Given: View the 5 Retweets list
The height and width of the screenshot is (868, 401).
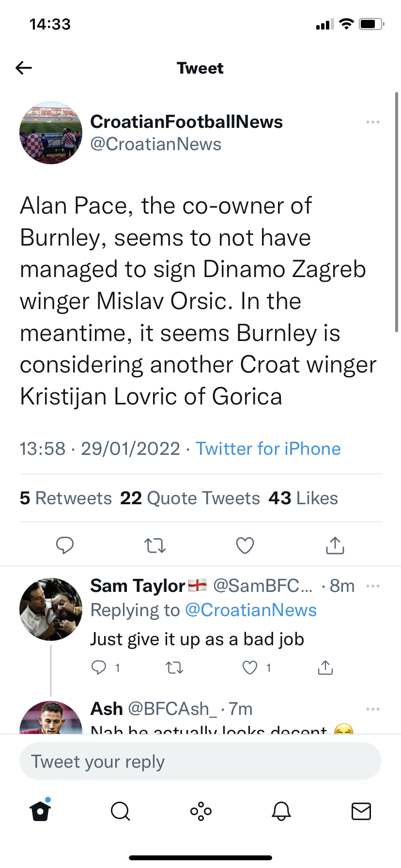Looking at the screenshot, I should [66, 498].
